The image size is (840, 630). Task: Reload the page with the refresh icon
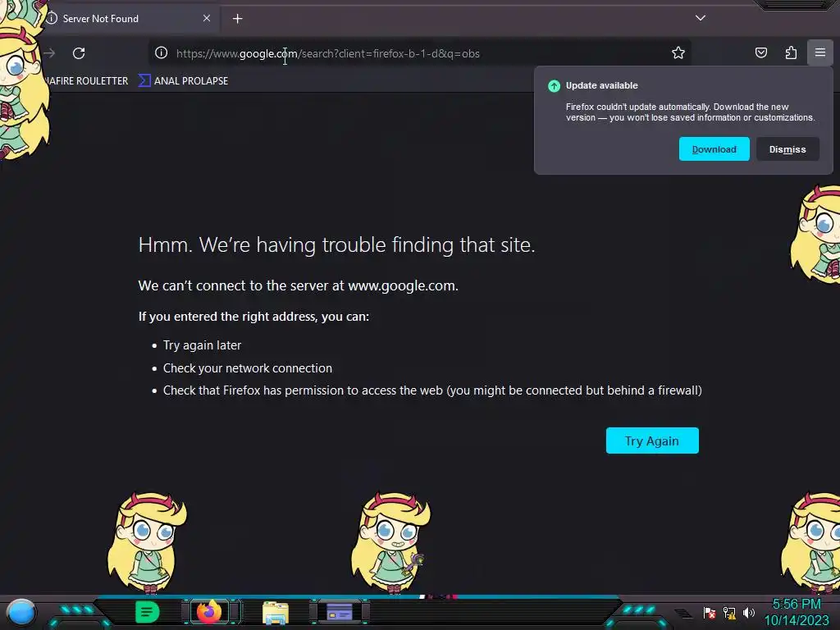[x=79, y=53]
